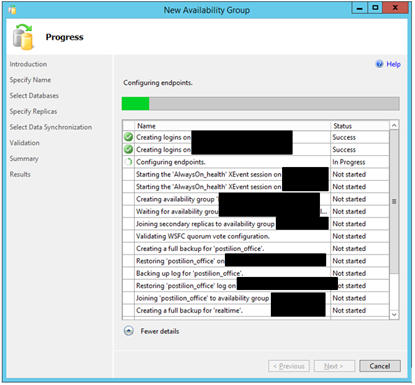Image resolution: width=415 pixels, height=385 pixels.
Task: Click success checkmark on second Creating logins row
Action: pyautogui.click(x=128, y=149)
